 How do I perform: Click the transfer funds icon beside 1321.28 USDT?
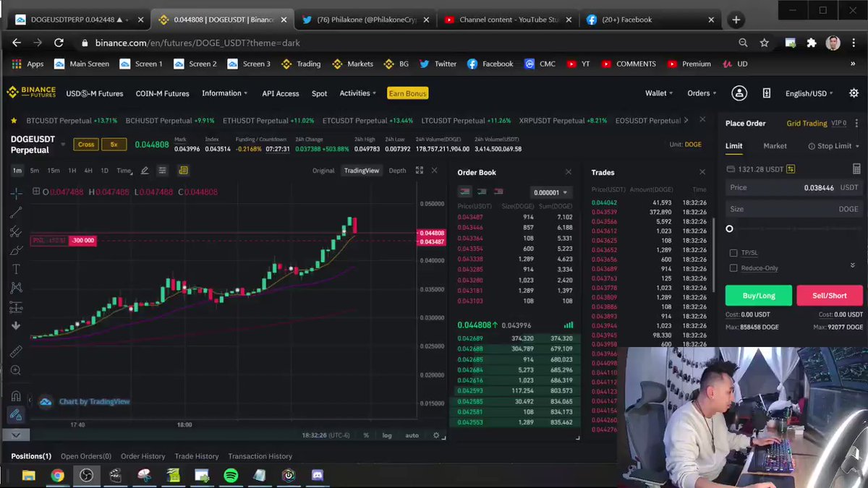pos(791,169)
